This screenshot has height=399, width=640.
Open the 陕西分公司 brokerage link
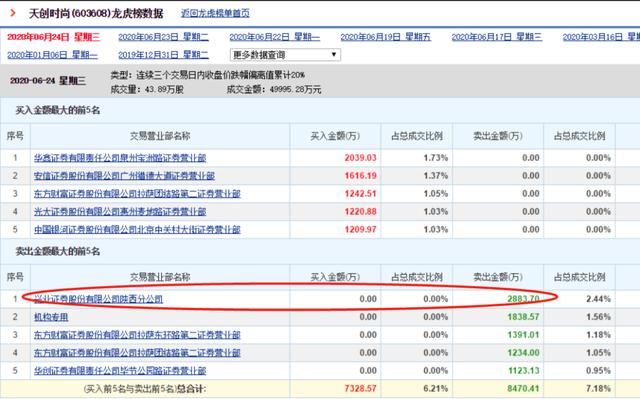click(98, 299)
